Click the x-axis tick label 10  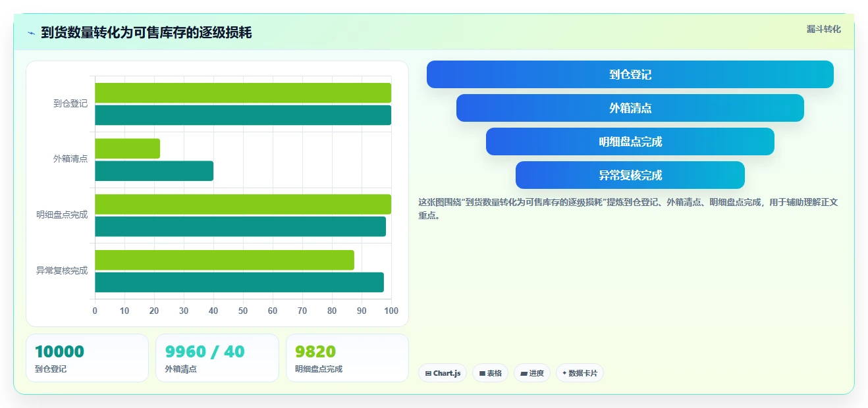[124, 311]
